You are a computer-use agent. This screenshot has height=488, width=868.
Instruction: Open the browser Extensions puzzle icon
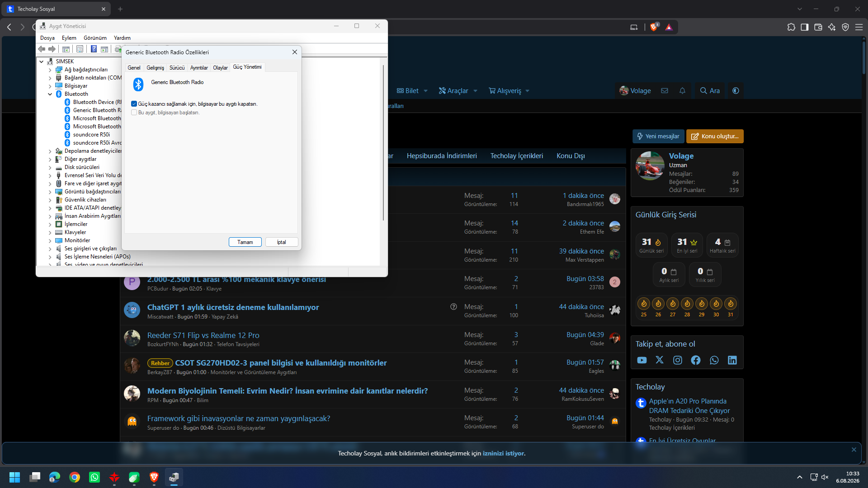pos(791,27)
